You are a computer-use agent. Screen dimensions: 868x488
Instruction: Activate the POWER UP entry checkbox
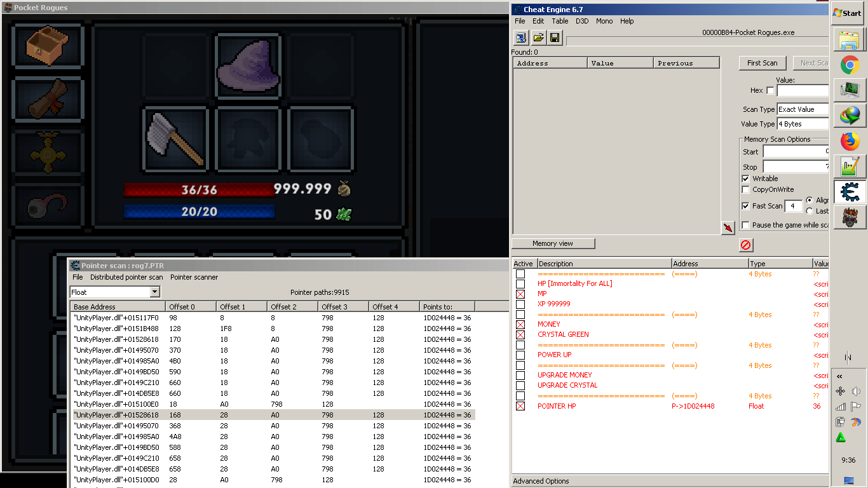pos(520,355)
